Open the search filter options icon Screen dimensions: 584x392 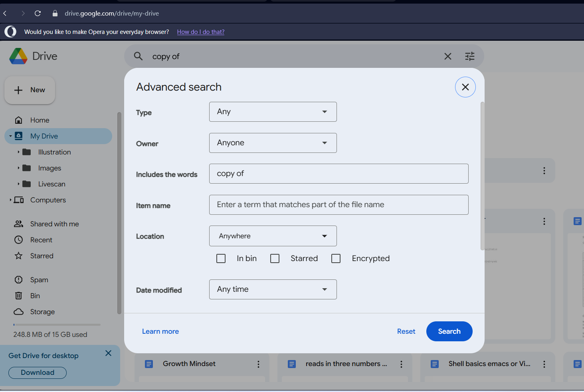click(x=469, y=56)
